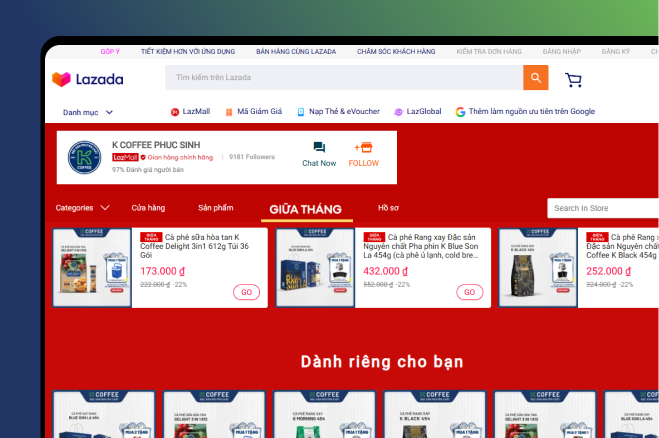Click the orange search magnifier button
The width and height of the screenshot is (659, 438).
(x=535, y=77)
